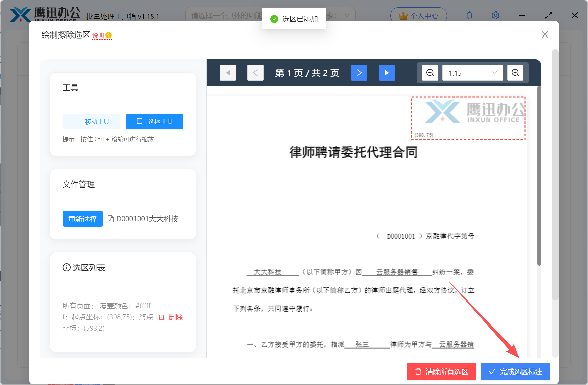This screenshot has width=588, height=385.
Task: Go to the previous page
Action: click(x=255, y=73)
